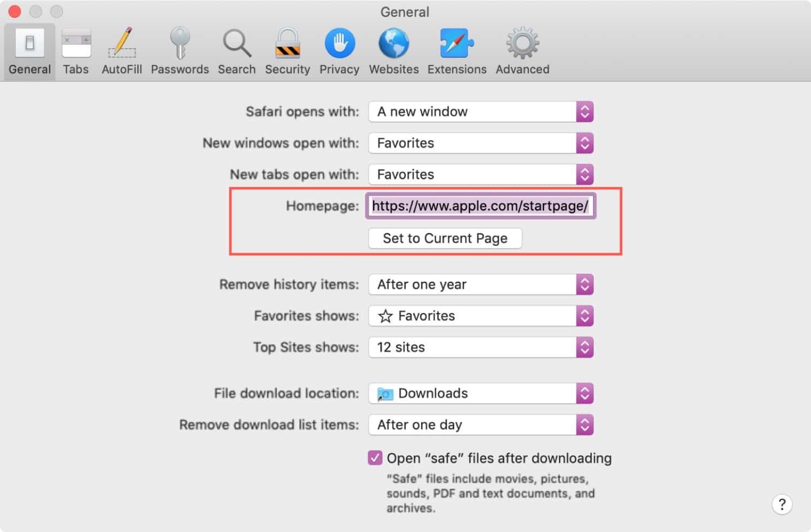
Task: Click the Passwords tab label
Action: click(180, 69)
